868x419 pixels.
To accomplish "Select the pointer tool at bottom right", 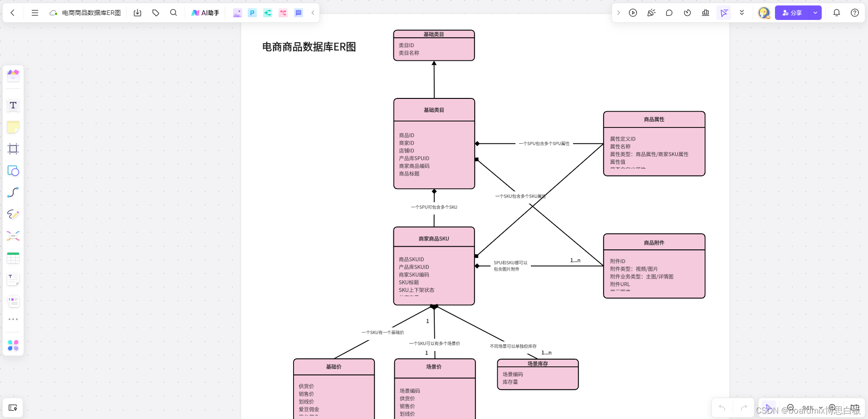I will tap(768, 407).
